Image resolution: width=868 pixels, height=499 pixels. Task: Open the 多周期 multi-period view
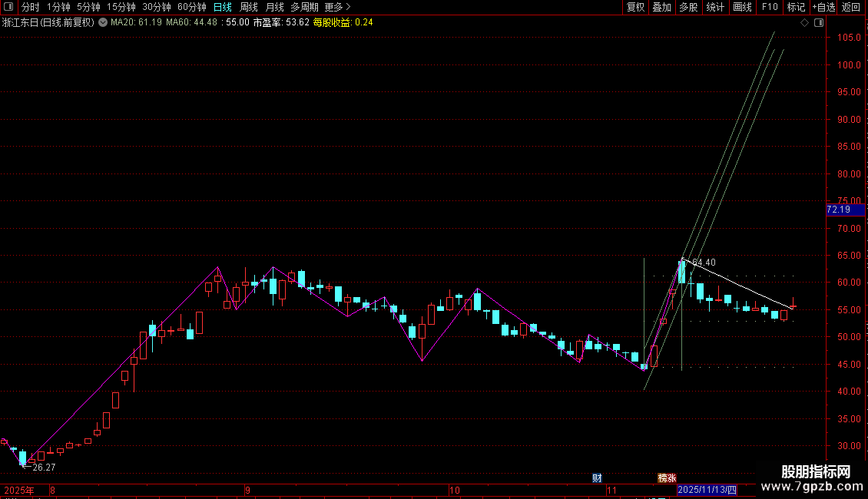click(304, 7)
